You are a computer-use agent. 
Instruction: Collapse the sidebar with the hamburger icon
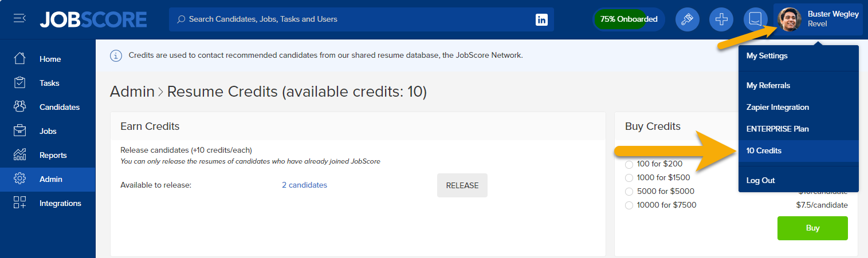tap(19, 19)
